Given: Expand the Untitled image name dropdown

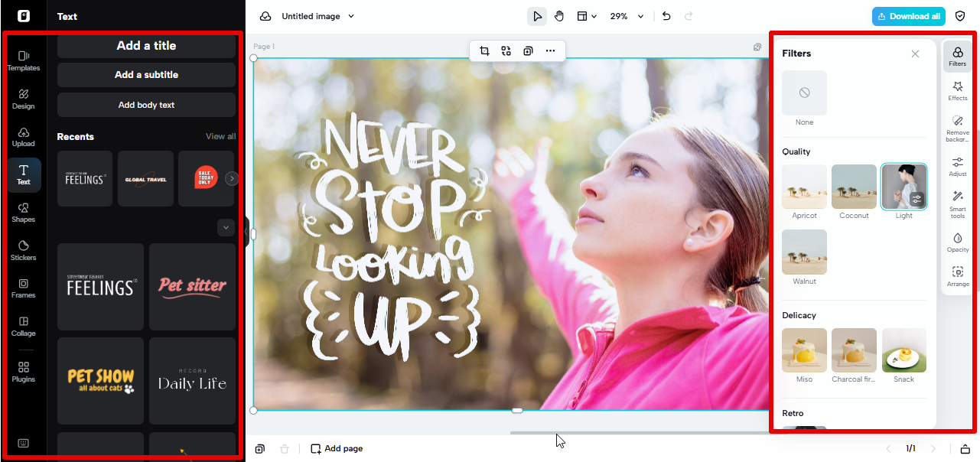Looking at the screenshot, I should coord(351,15).
